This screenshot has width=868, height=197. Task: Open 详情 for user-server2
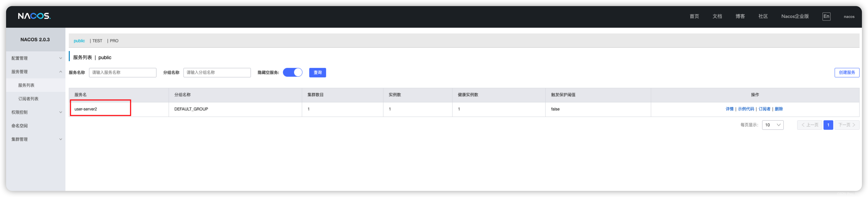(729, 109)
